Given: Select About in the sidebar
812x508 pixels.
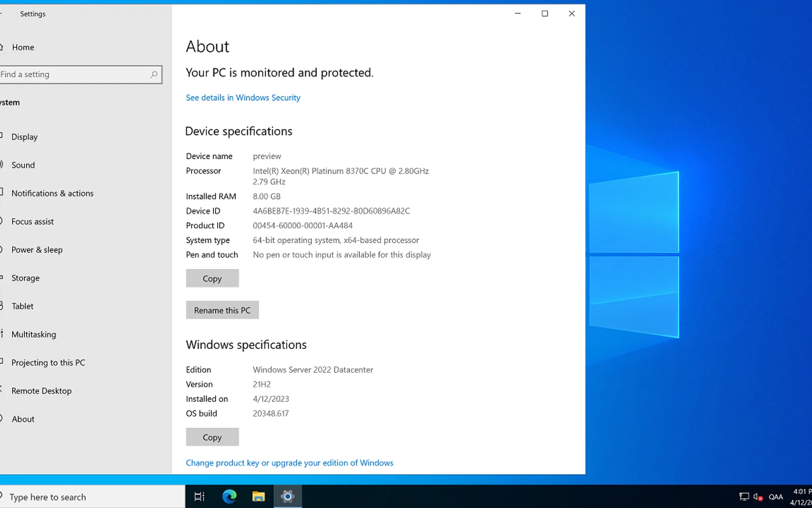Looking at the screenshot, I should click(23, 419).
